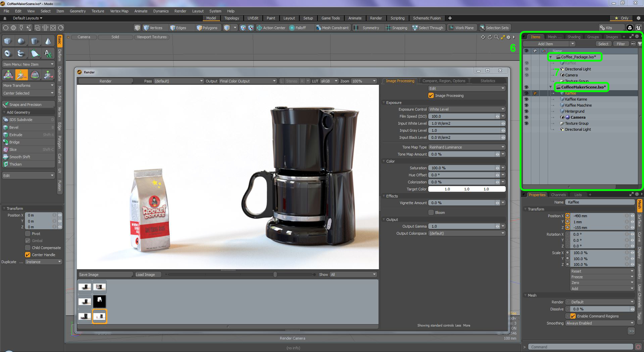Enable the Image Processing checkbox
Image resolution: width=644 pixels, height=352 pixels.
click(x=431, y=96)
